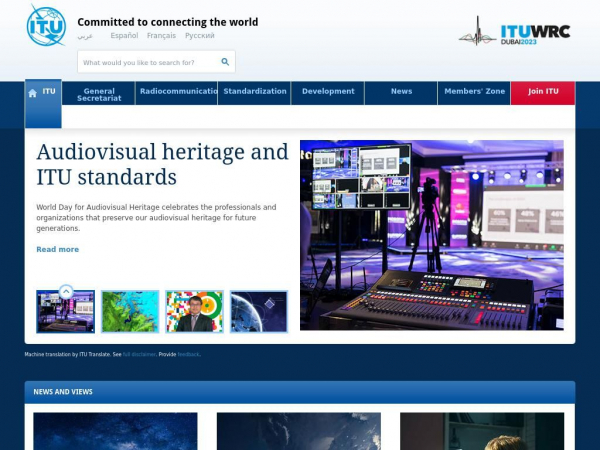Switch language to Arabic
The image size is (600, 450).
coord(85,36)
